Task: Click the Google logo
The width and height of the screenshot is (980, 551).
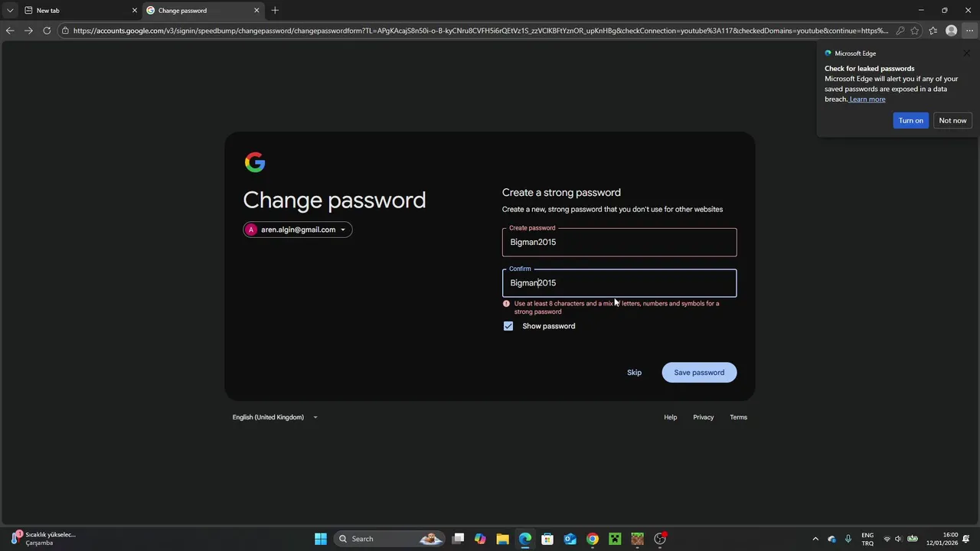Action: (255, 162)
